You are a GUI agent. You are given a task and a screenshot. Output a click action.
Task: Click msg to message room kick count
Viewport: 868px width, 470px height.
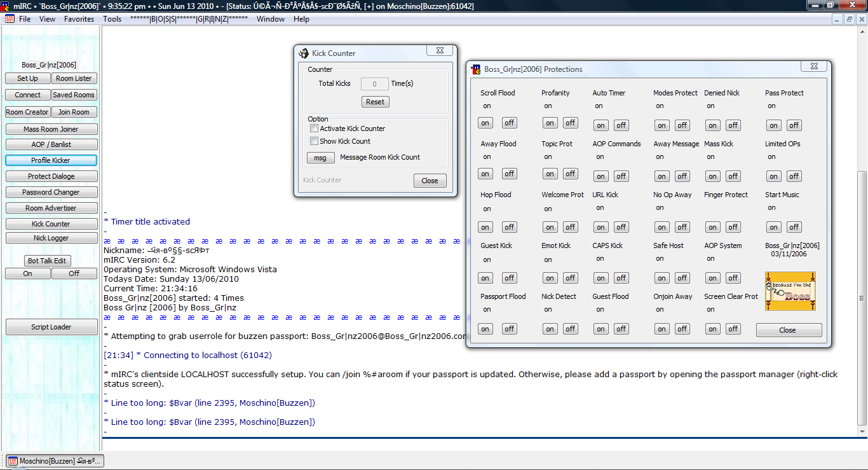click(x=320, y=158)
